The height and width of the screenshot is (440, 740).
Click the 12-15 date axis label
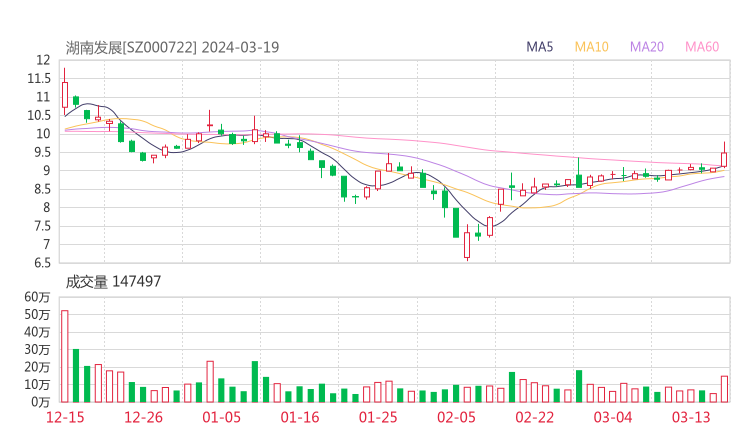[65, 417]
